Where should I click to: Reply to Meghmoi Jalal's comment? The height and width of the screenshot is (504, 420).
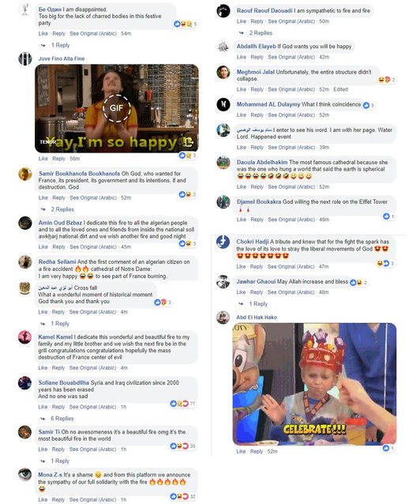[257, 89]
